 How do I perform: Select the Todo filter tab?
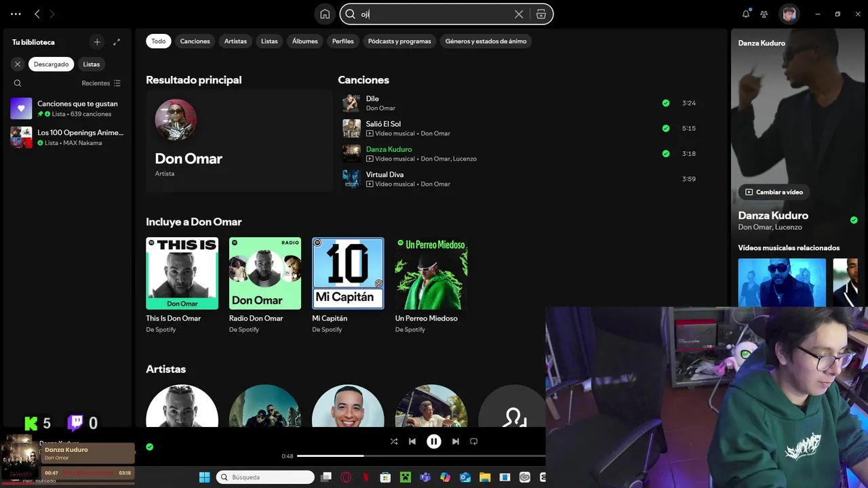tap(159, 41)
